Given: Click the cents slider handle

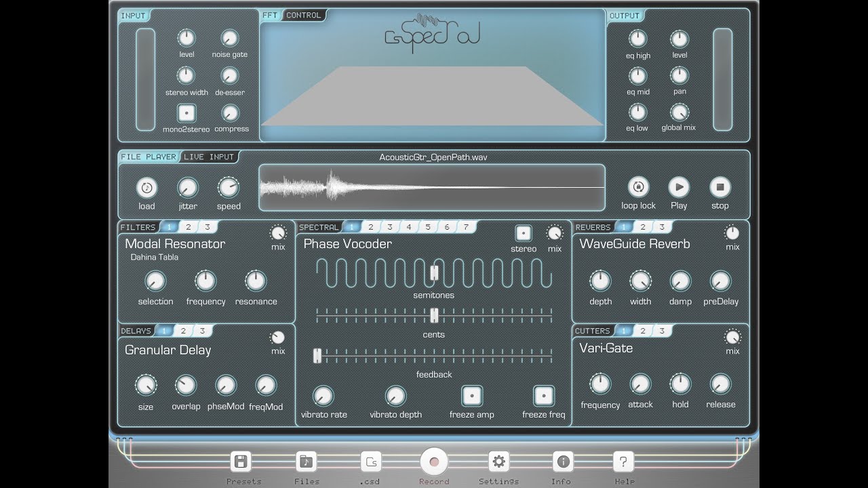Looking at the screenshot, I should coord(434,315).
